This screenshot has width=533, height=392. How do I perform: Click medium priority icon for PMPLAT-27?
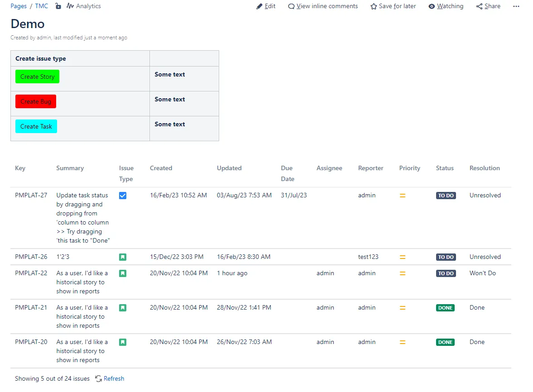tap(403, 196)
